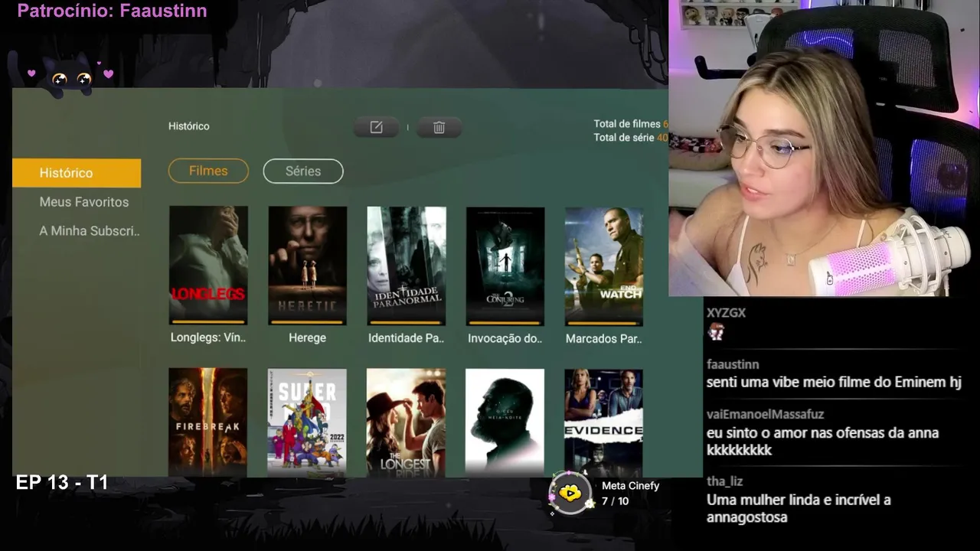Click the XYZGX chat username

click(x=726, y=313)
